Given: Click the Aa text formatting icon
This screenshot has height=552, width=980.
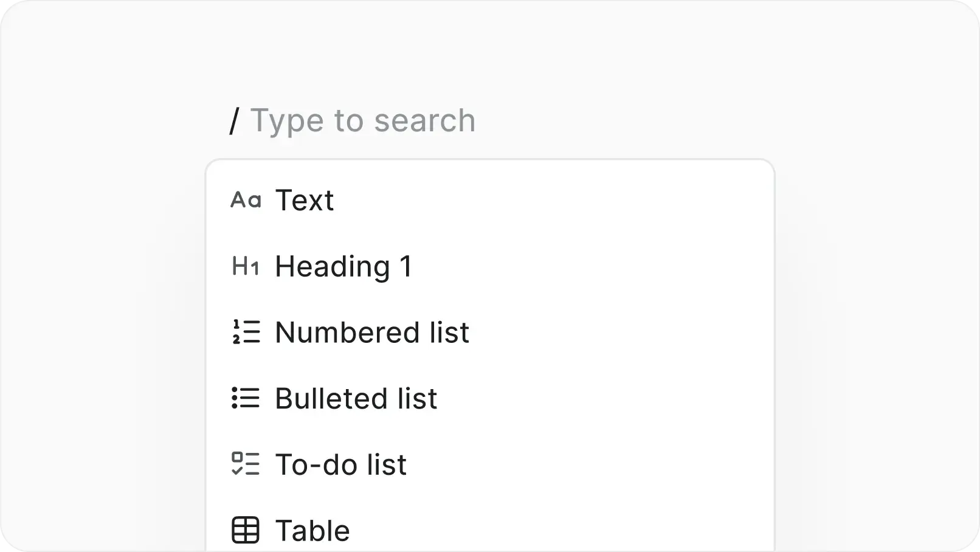Looking at the screenshot, I should click(247, 201).
